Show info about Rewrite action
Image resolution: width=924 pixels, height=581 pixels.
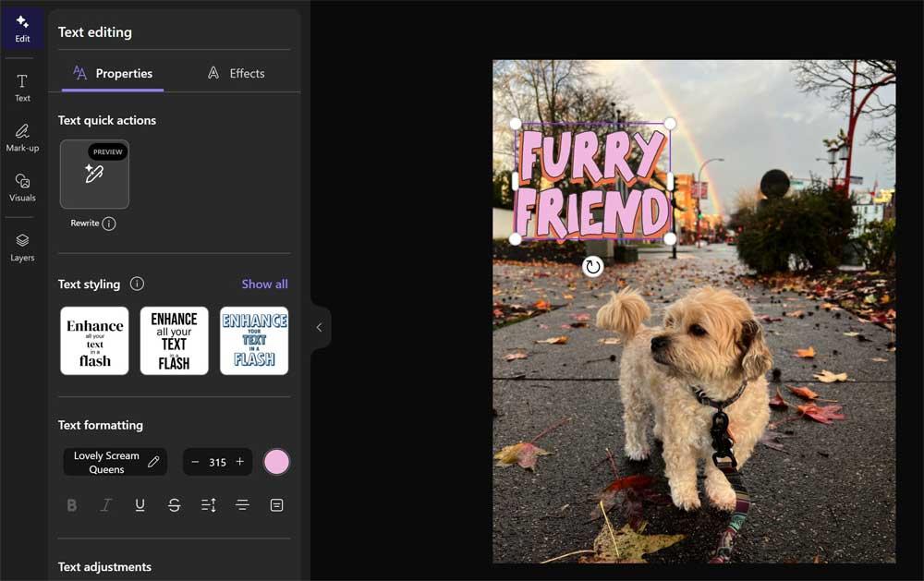(x=109, y=224)
